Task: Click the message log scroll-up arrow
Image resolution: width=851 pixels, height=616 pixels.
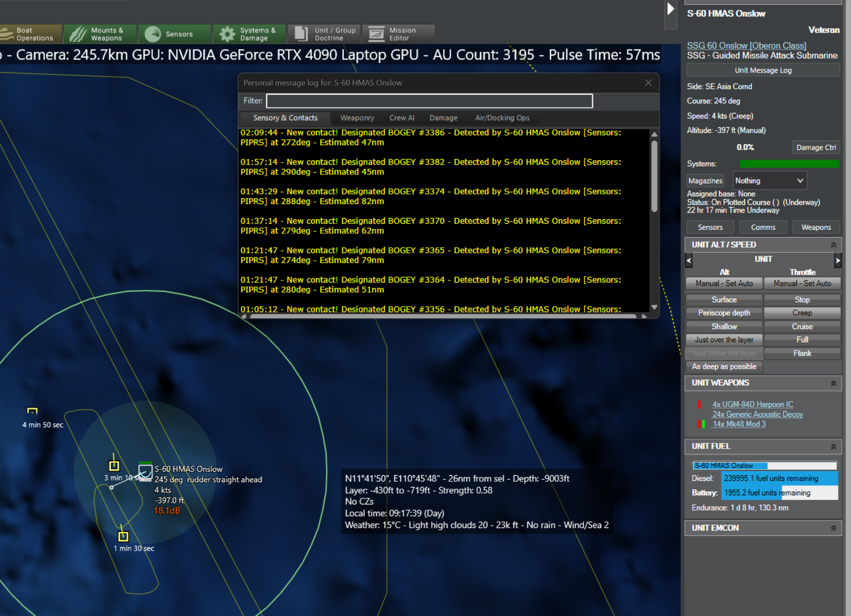Action: [x=654, y=134]
